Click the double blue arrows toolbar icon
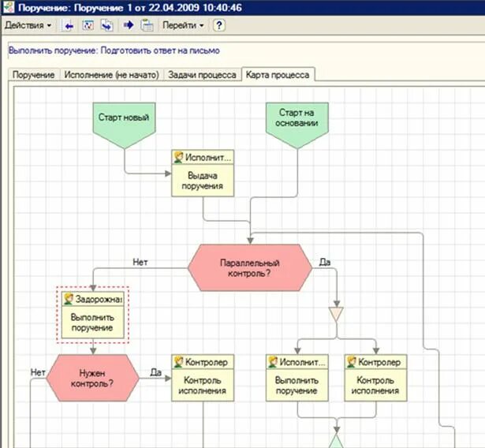Viewport: 485px width, 448px height. pos(107,25)
